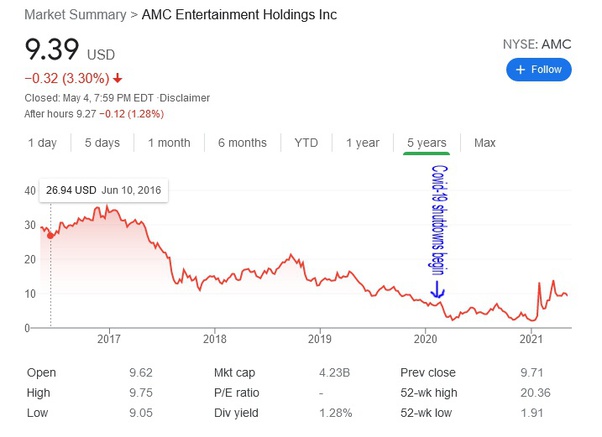Select the 1 month time range
This screenshot has height=437, width=602.
[x=169, y=143]
